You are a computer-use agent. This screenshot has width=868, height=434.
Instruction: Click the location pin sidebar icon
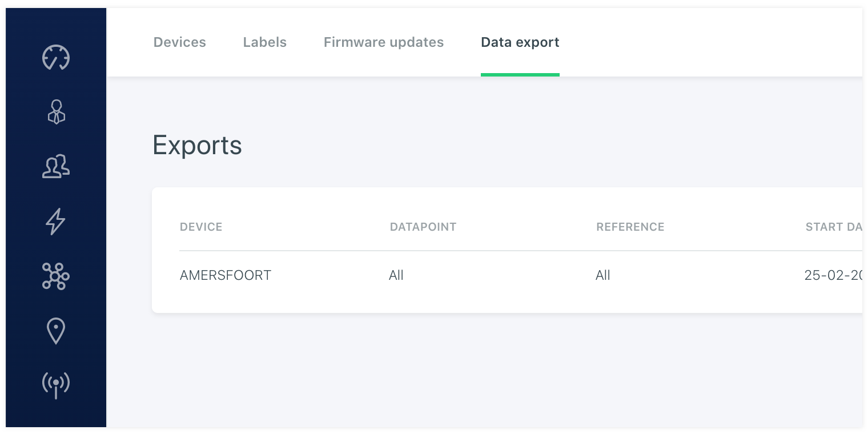(x=56, y=331)
